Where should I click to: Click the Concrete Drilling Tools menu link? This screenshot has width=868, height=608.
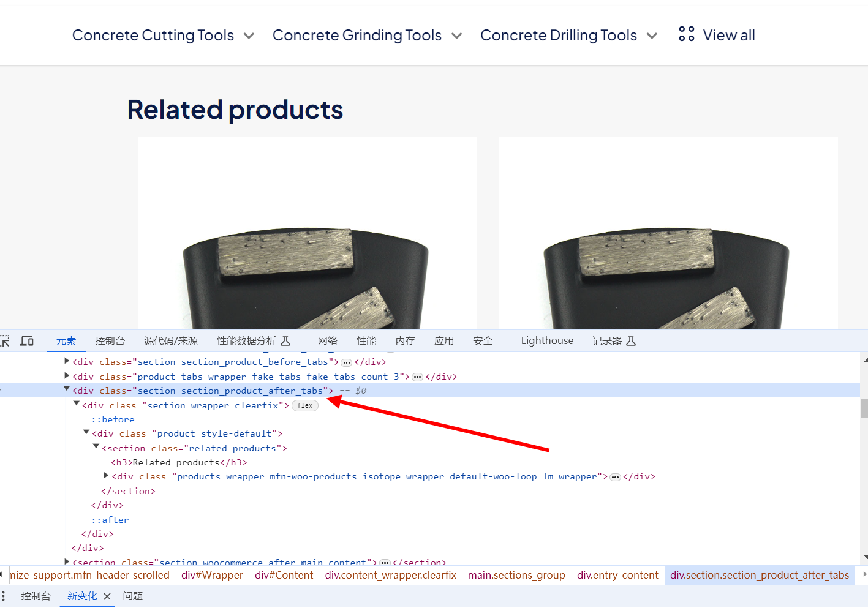[559, 36]
